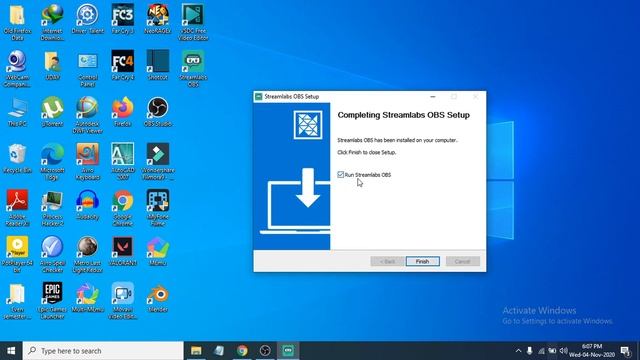Screen dimensions: 640x360
Task: Select the Autodesk DWF Viewer icon
Action: pos(87,115)
